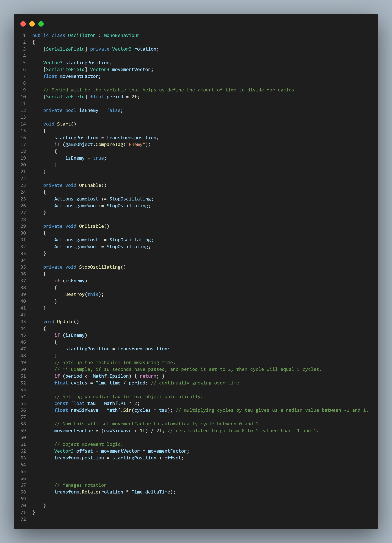392x543 pixels.
Task: Click 'offset' variable declaration on line 62
Action: pyautogui.click(x=84, y=451)
